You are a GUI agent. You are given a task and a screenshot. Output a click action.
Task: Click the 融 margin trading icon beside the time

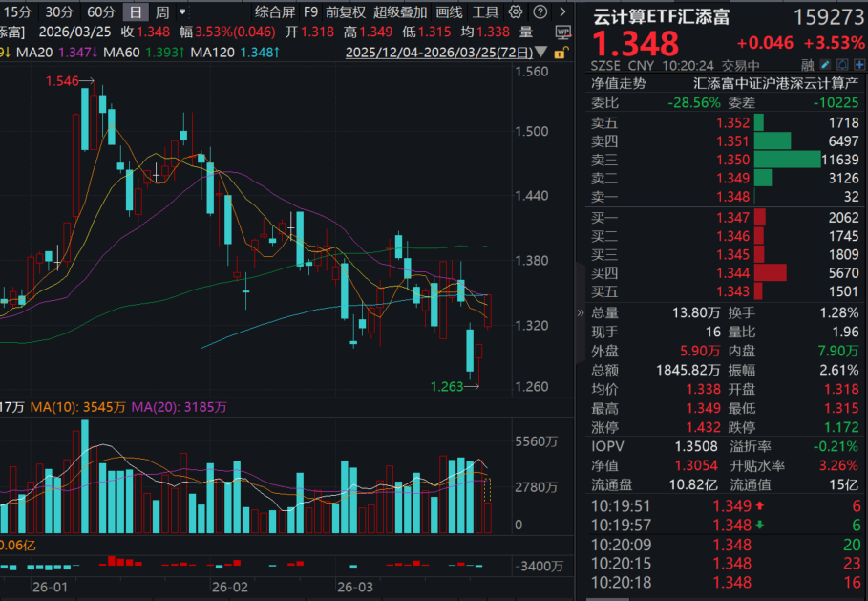pyautogui.click(x=808, y=64)
